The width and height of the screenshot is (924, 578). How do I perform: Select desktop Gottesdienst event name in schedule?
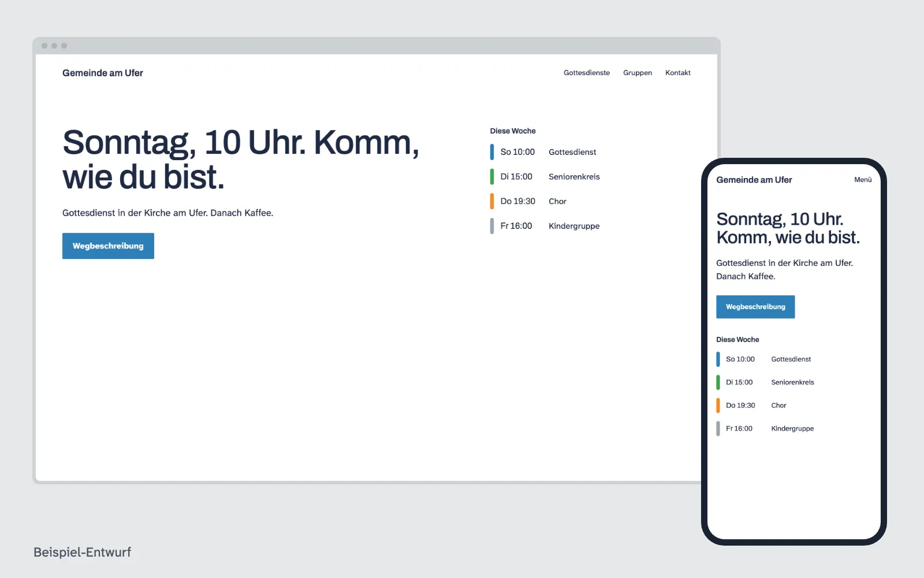coord(572,152)
